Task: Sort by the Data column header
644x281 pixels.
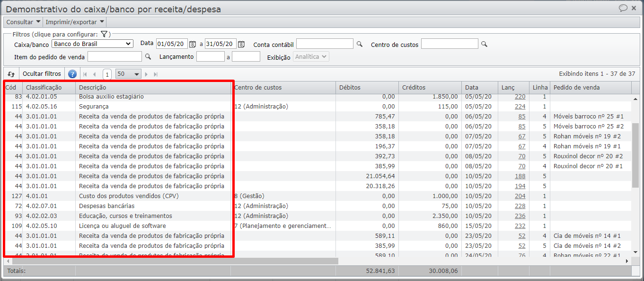Action: pyautogui.click(x=480, y=88)
